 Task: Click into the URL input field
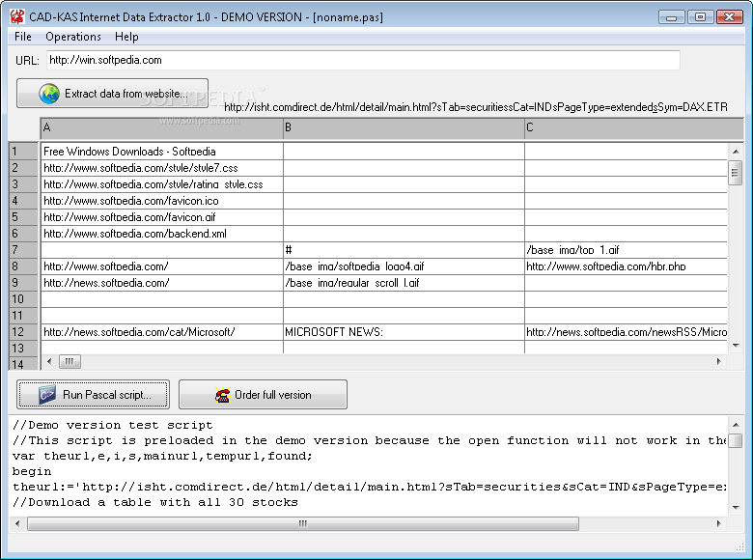[363, 60]
